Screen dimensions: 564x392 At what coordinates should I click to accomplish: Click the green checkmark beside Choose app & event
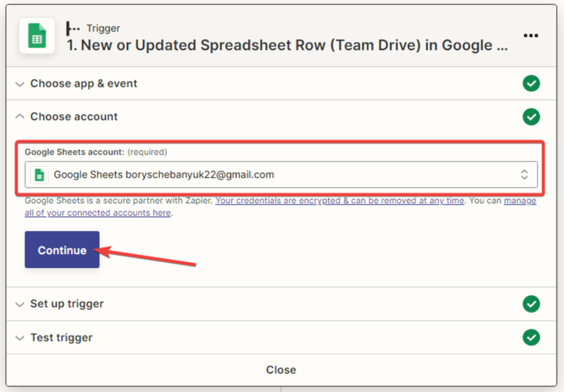531,83
